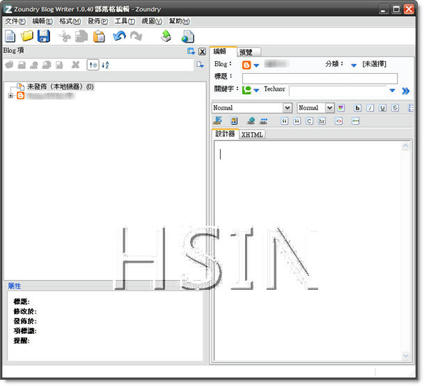Switch to the 設計器 tab

coord(225,134)
